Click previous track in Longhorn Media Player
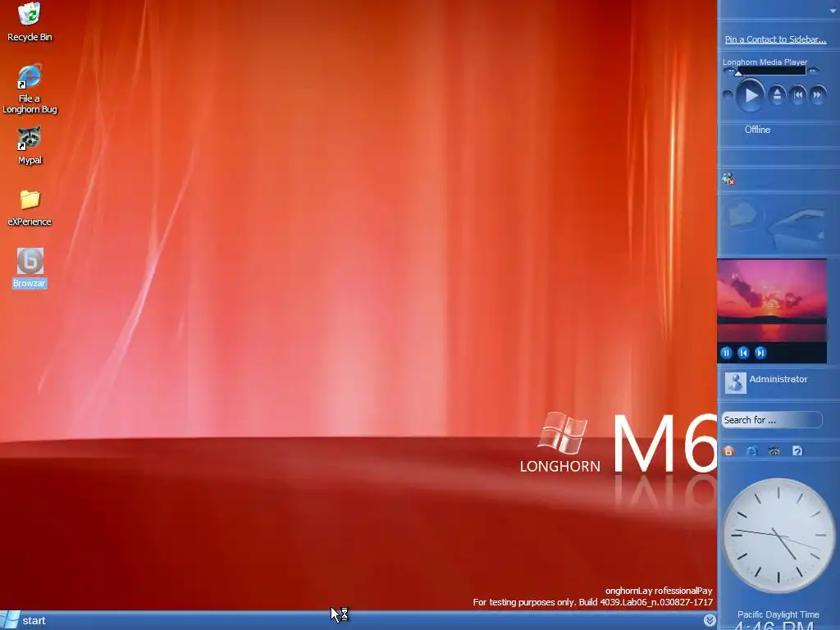 tap(797, 95)
